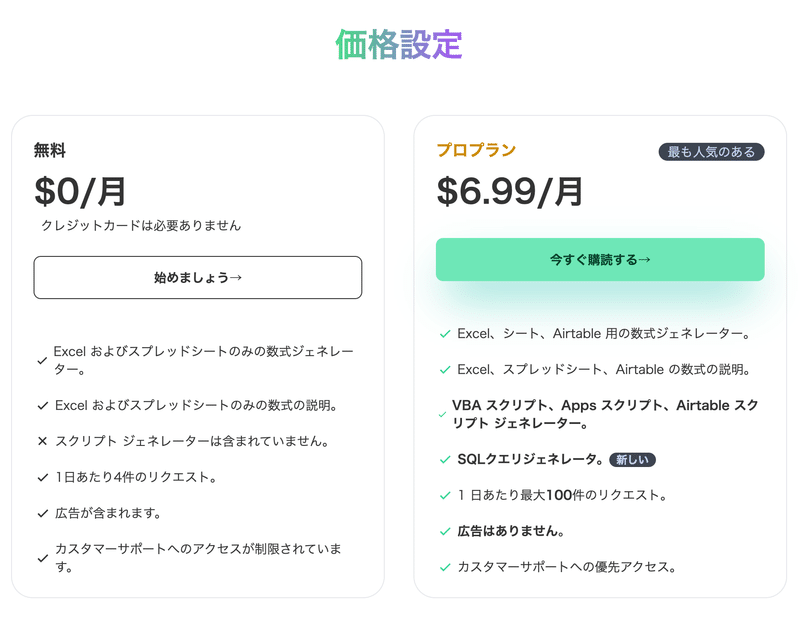Click the green check beside Airtable 用の数式ジェネレーター
The height and width of the screenshot is (617, 800).
coord(445,334)
